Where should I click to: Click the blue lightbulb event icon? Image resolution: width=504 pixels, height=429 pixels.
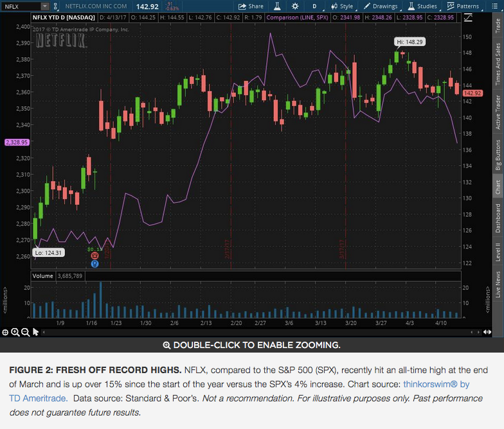(x=94, y=264)
